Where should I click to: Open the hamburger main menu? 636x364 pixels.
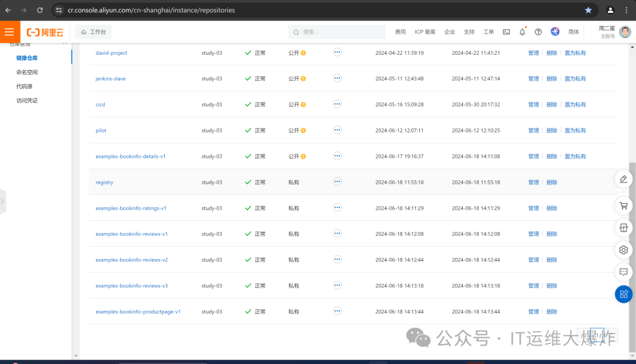tap(10, 32)
